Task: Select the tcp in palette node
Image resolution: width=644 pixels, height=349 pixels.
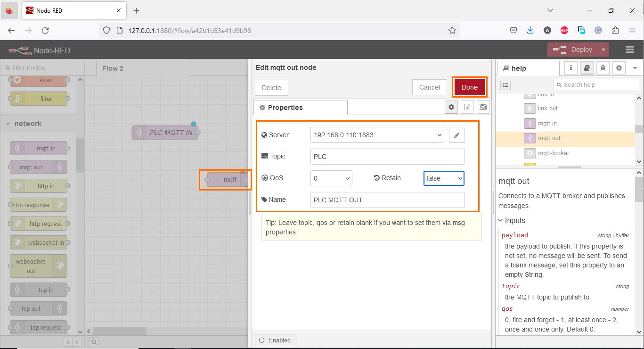Action: pos(39,290)
